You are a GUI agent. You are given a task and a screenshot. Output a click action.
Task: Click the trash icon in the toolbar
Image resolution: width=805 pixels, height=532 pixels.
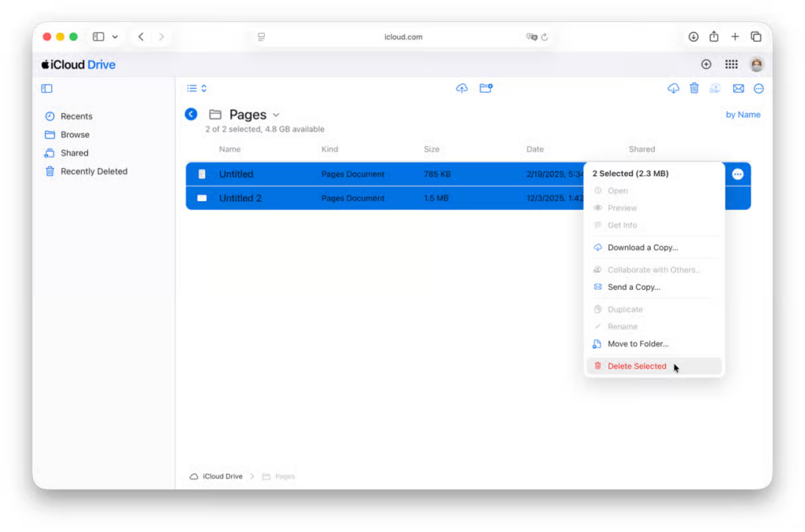click(x=694, y=89)
